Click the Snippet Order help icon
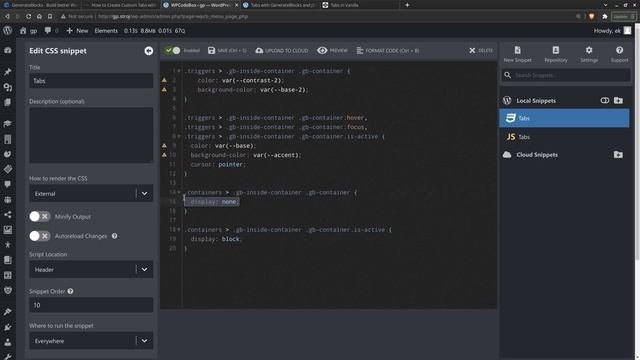 (x=71, y=291)
